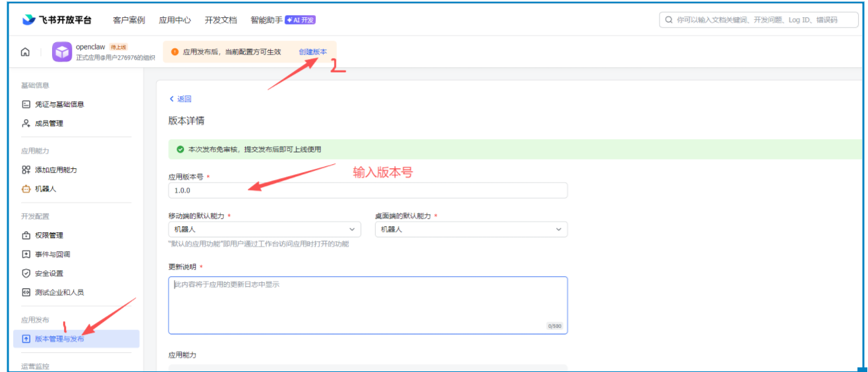Click the 安全设置 shield icon
This screenshot has width=868, height=372.
click(x=26, y=273)
